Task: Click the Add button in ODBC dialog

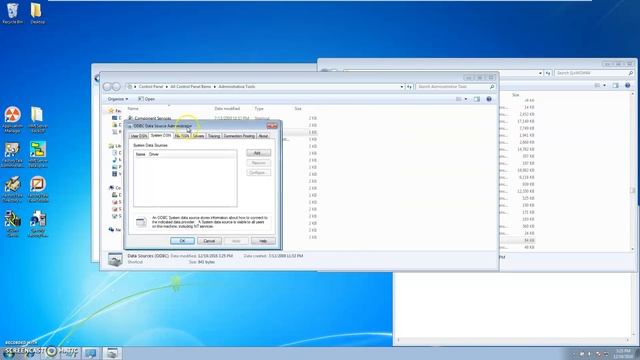Action: (258, 153)
